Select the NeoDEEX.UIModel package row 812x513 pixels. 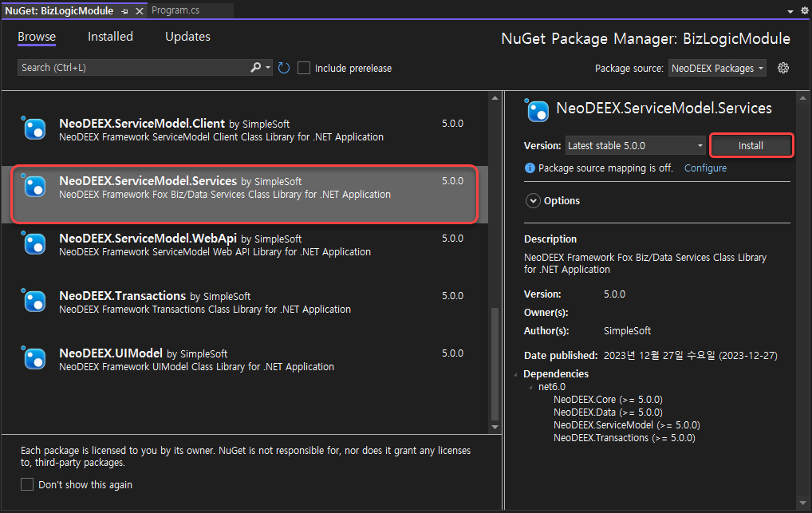pos(244,367)
